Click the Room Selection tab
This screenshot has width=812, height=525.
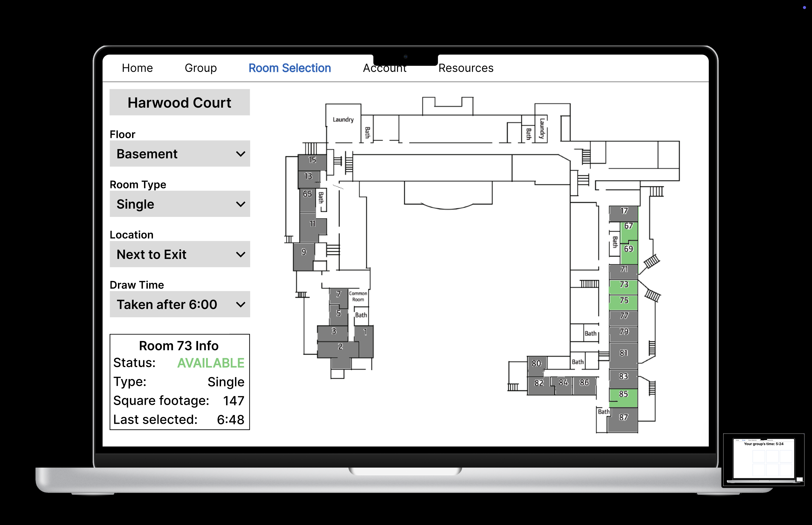click(290, 68)
